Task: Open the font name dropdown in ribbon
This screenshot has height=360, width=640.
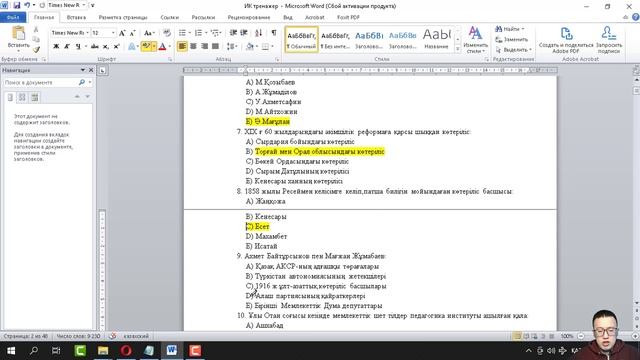Action: [x=87, y=33]
